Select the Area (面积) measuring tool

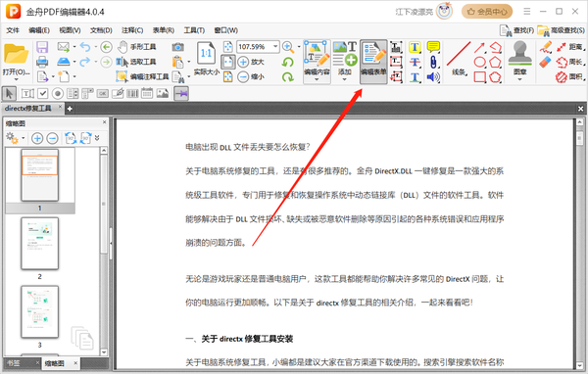coord(569,76)
